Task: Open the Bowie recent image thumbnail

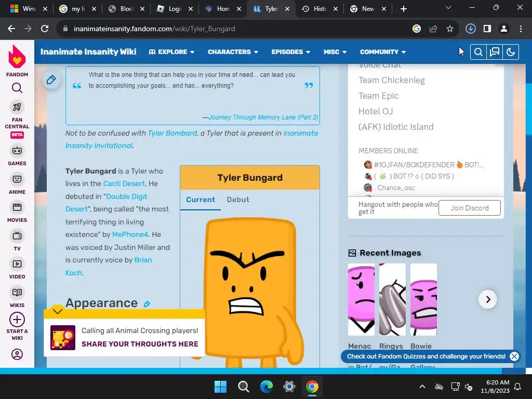Action: tap(423, 300)
